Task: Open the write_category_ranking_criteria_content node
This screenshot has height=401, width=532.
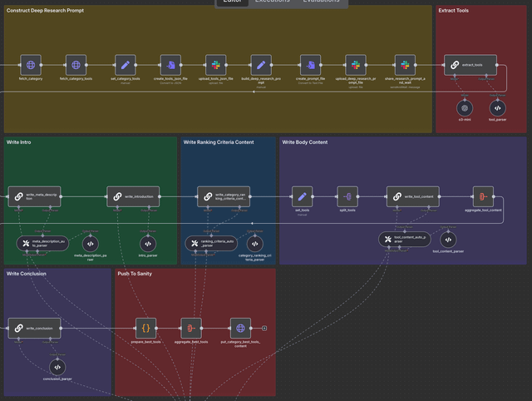Action: (224, 196)
